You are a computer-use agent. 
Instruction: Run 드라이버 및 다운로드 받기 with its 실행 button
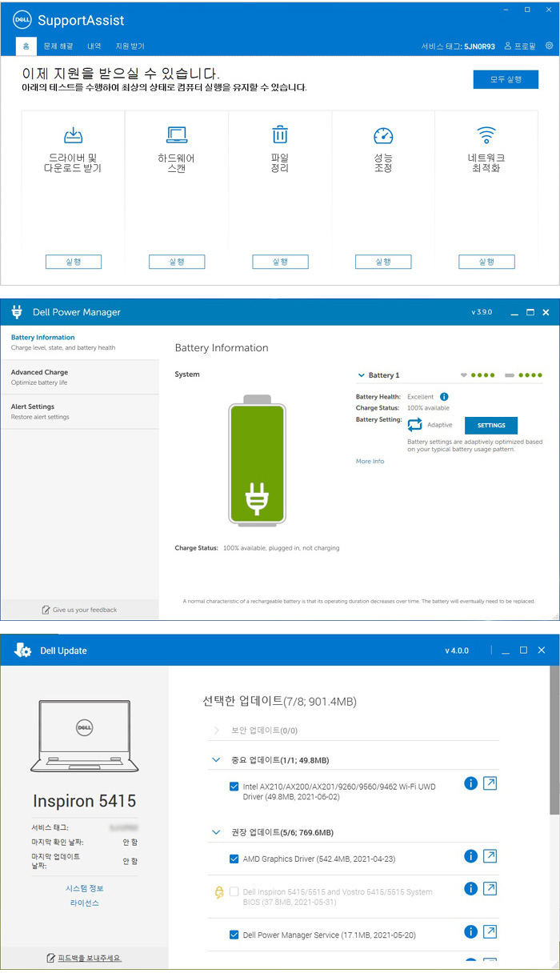[73, 262]
